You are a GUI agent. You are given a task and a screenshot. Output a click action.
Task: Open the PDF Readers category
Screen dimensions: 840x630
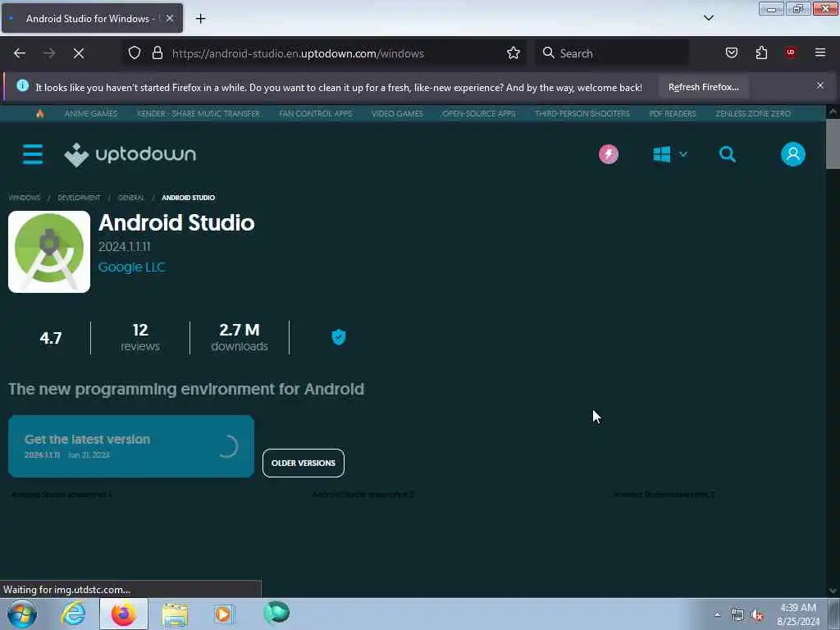point(673,113)
